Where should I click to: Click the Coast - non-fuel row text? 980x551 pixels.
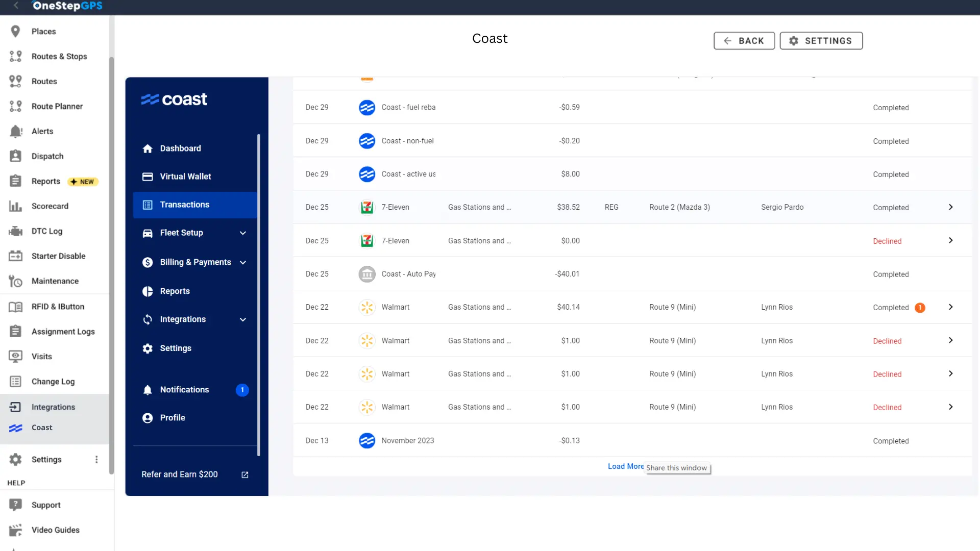(x=407, y=141)
